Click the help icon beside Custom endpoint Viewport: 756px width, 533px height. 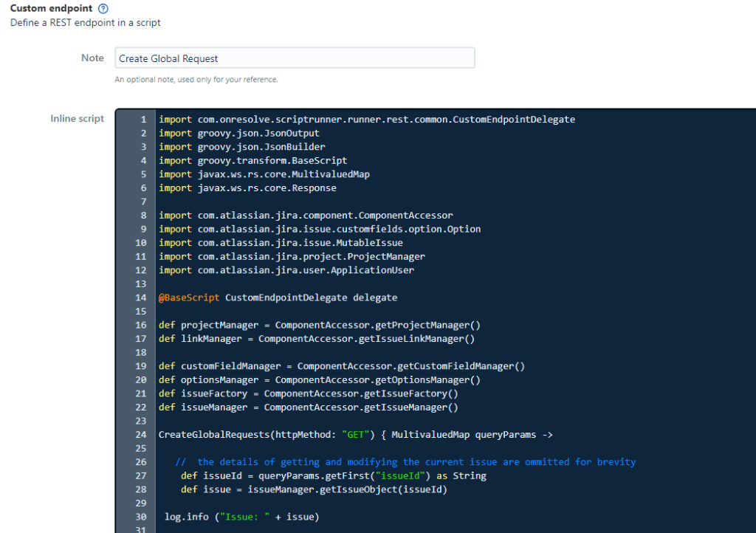click(x=103, y=9)
